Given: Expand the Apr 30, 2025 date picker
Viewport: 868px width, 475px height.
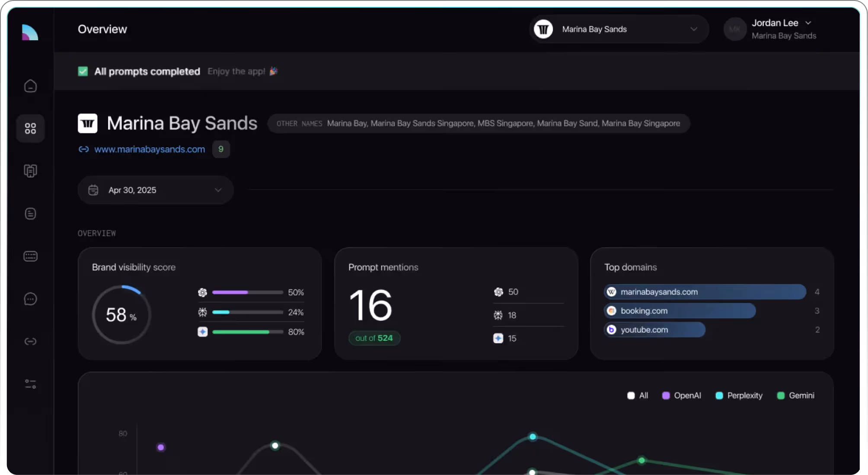Looking at the screenshot, I should [x=155, y=190].
